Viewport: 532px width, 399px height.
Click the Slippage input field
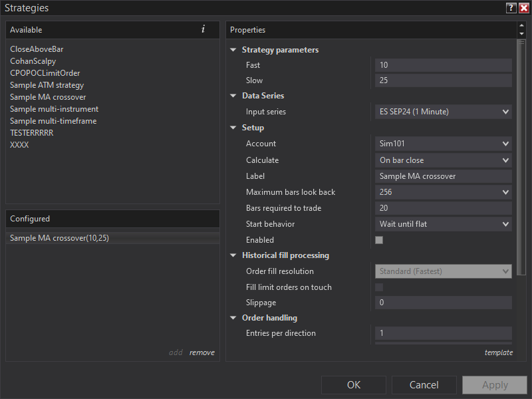(x=443, y=303)
